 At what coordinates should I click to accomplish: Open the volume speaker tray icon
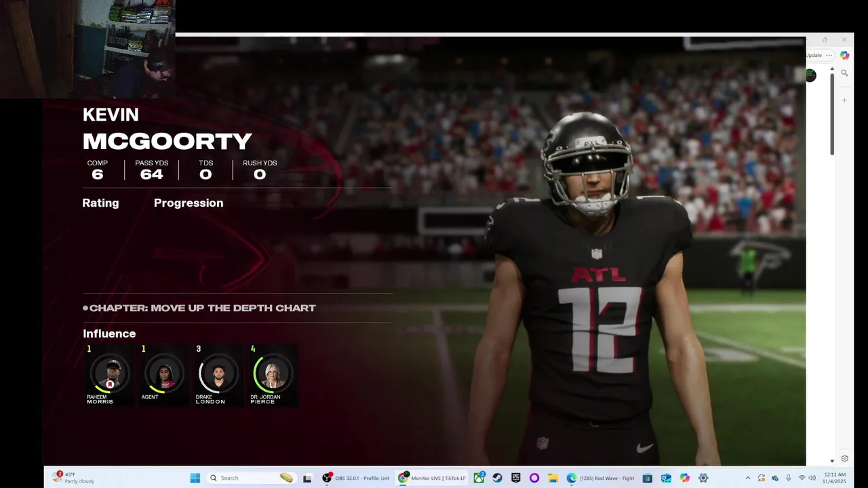[812, 478]
